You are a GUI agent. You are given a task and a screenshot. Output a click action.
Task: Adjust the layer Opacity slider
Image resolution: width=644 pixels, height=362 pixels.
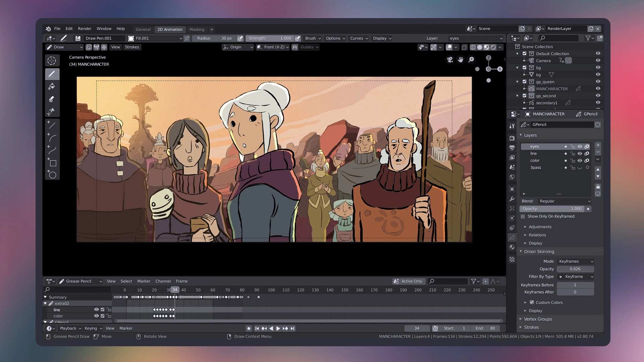[x=552, y=209]
